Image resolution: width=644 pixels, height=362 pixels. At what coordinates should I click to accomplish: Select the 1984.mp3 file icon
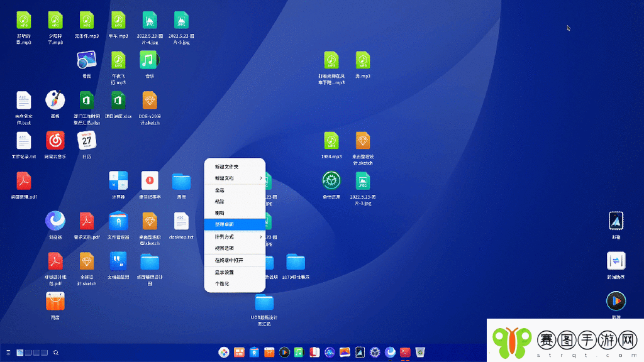pyautogui.click(x=331, y=141)
